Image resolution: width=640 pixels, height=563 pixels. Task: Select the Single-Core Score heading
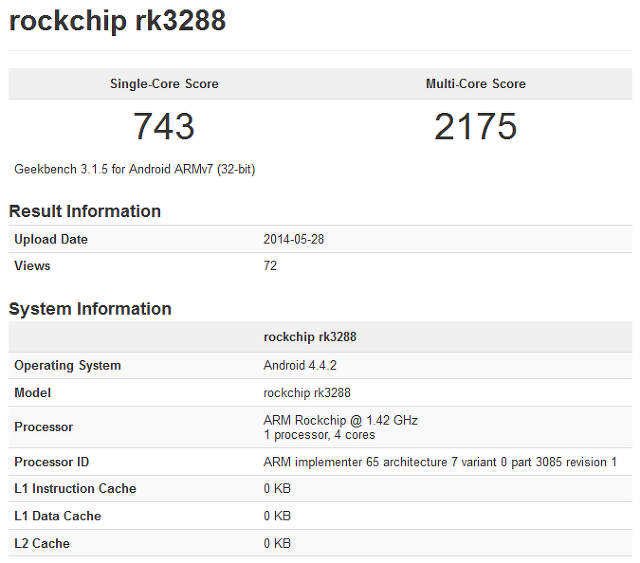coord(164,84)
